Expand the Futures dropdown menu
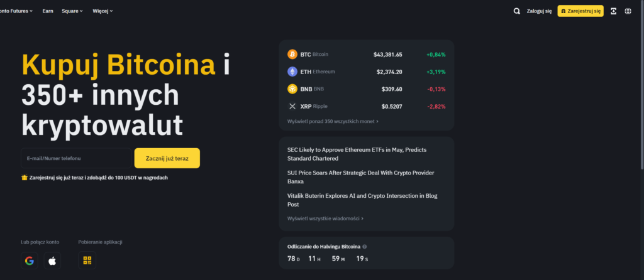The height and width of the screenshot is (280, 644). point(19,11)
